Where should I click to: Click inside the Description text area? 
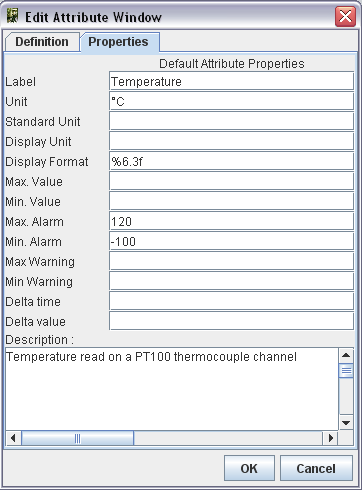[172, 389]
